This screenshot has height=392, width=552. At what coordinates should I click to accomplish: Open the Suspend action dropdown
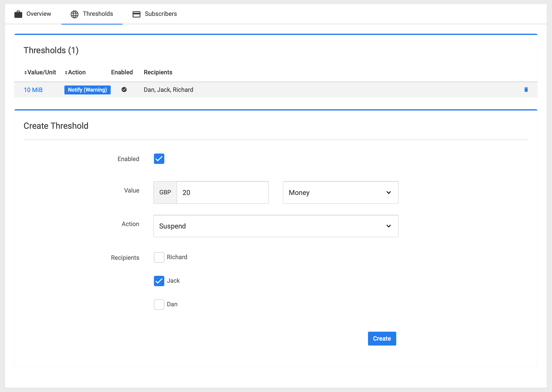point(276,226)
